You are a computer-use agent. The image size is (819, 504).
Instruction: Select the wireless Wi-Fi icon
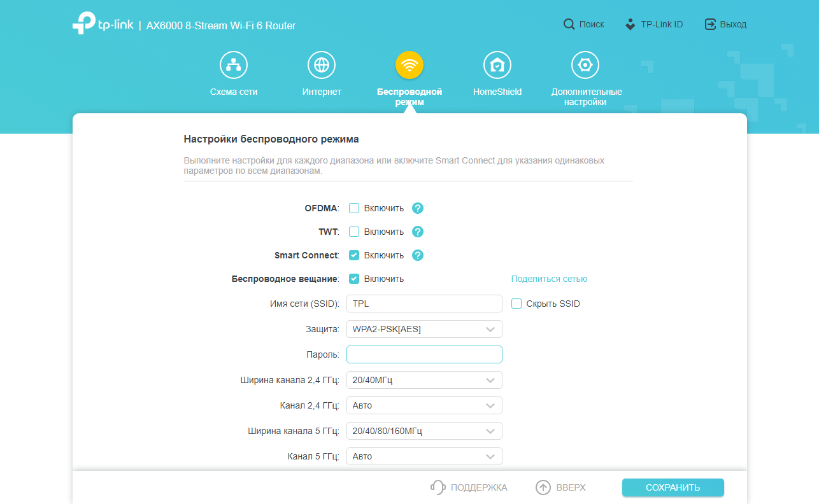pyautogui.click(x=409, y=65)
